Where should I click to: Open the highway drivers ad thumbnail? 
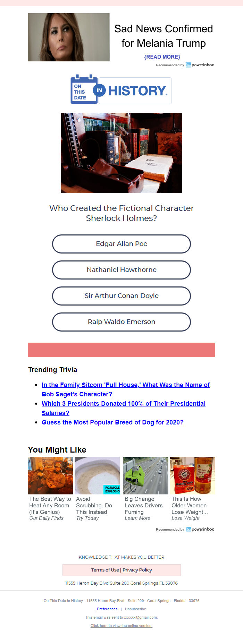tap(146, 475)
